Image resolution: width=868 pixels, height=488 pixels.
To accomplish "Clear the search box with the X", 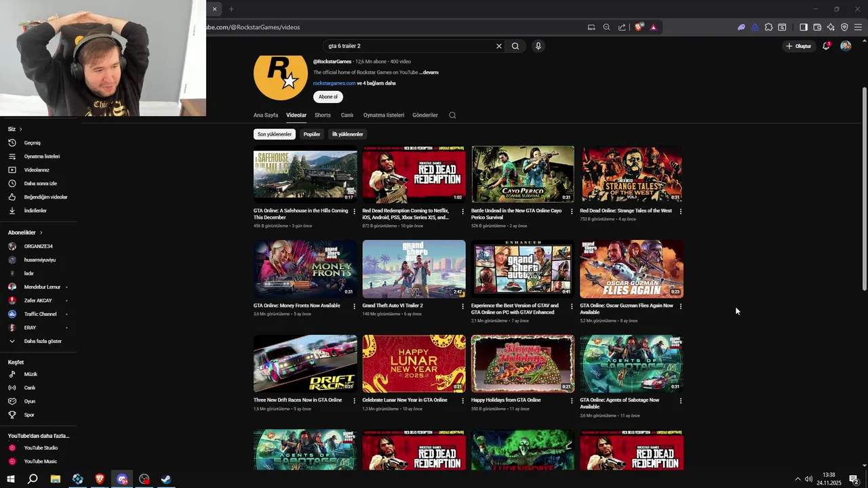I will [499, 46].
